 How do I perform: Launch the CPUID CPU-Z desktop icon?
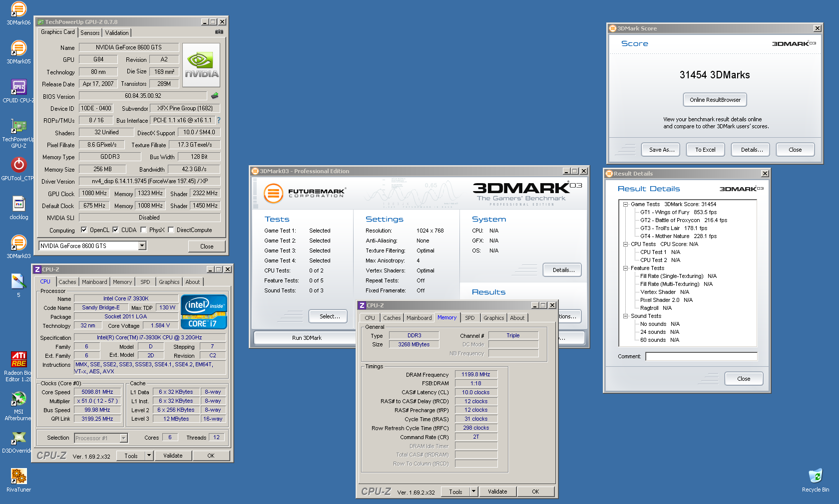click(x=18, y=91)
